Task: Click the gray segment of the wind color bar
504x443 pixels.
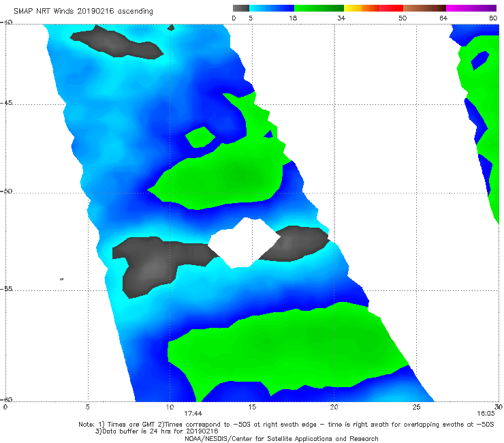Action: [x=241, y=8]
